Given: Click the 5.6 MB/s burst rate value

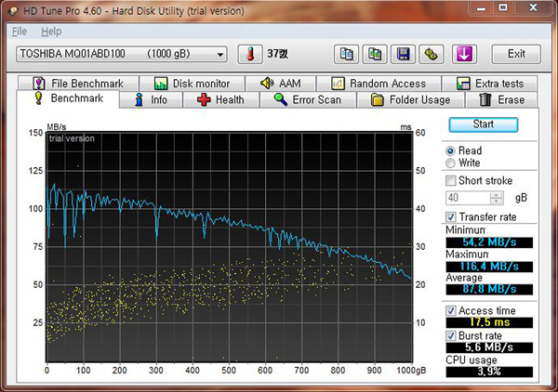Looking at the screenshot, I should click(489, 347).
